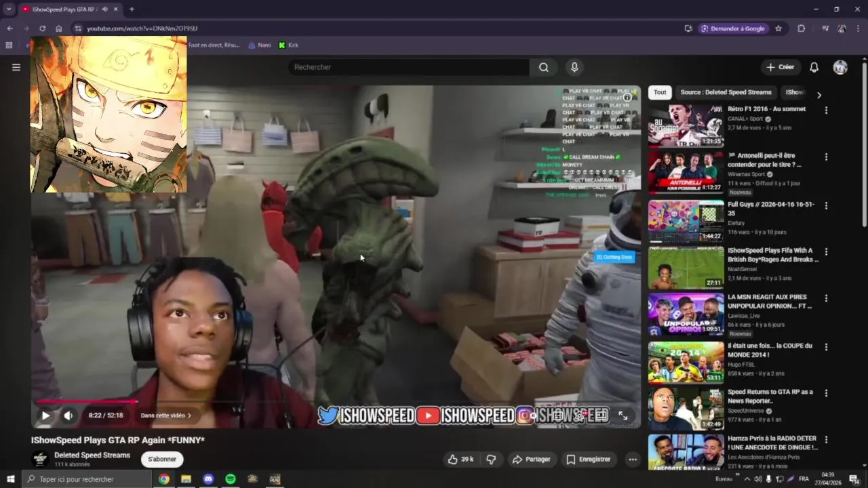Share the video via Partager
868x488 pixels.
(x=531, y=459)
